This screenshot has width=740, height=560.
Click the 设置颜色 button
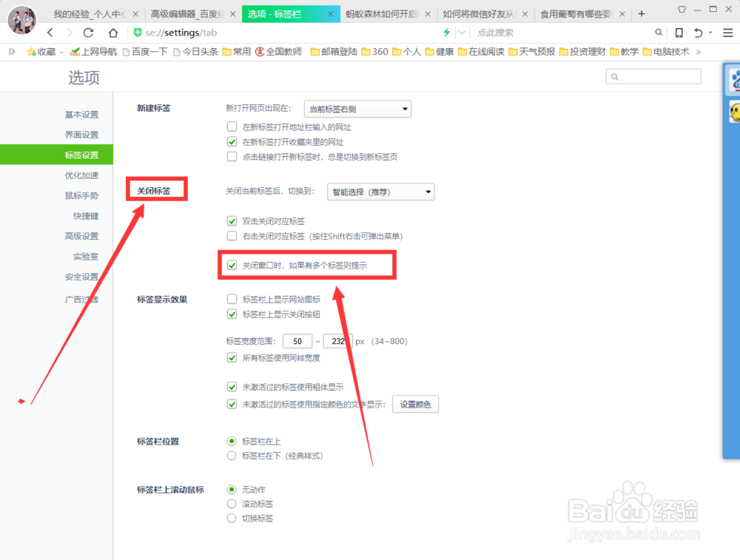coord(415,404)
